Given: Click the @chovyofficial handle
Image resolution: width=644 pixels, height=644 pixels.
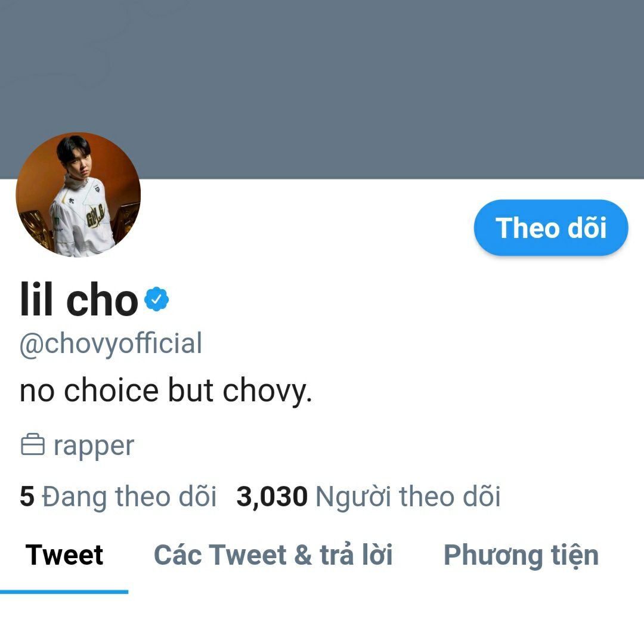Looking at the screenshot, I should (111, 344).
